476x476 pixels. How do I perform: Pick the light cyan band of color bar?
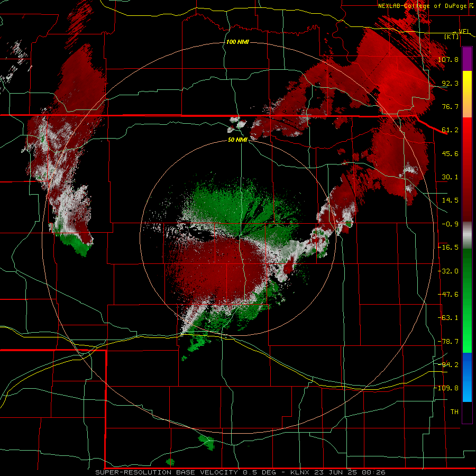click(x=467, y=391)
